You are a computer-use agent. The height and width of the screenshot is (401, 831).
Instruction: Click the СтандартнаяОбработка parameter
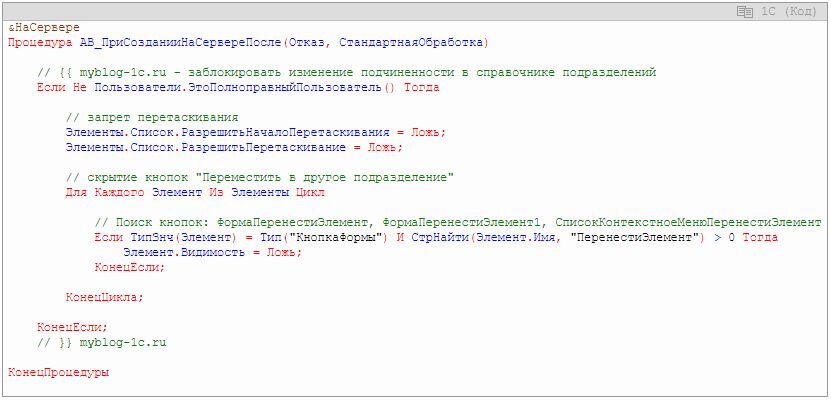point(411,42)
